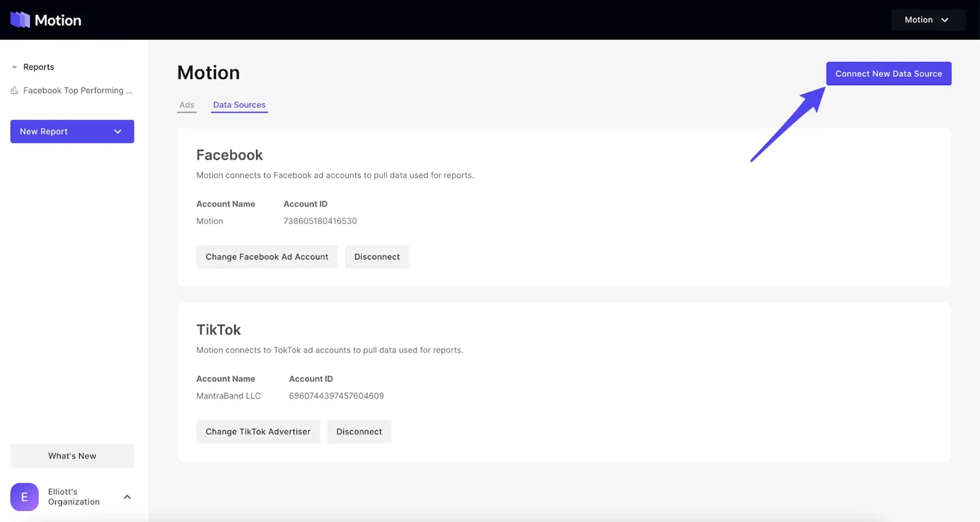Open the New Report dropdown arrow
Viewport: 980px width, 522px height.
point(118,132)
